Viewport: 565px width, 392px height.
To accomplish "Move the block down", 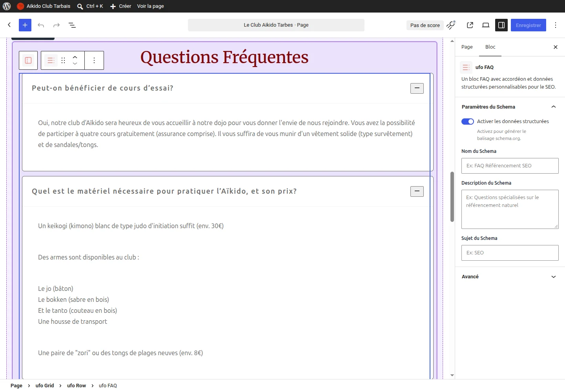I will tap(75, 64).
